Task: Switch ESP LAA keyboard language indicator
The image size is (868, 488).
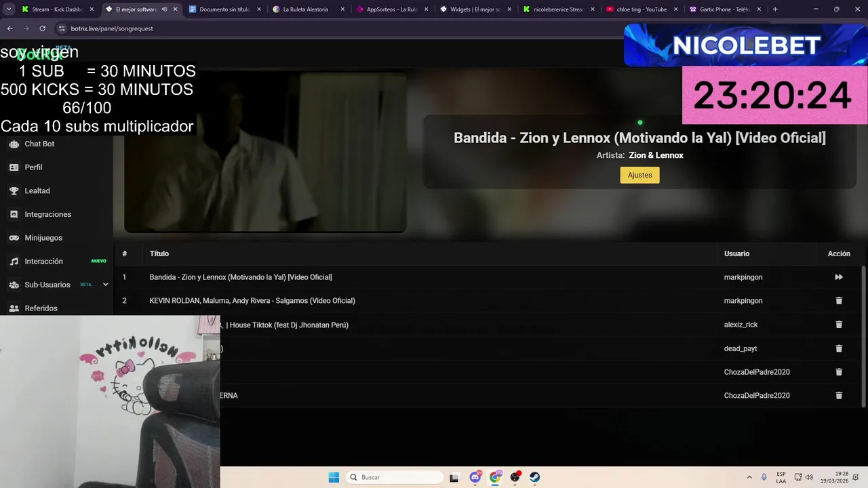Action: pos(781,477)
